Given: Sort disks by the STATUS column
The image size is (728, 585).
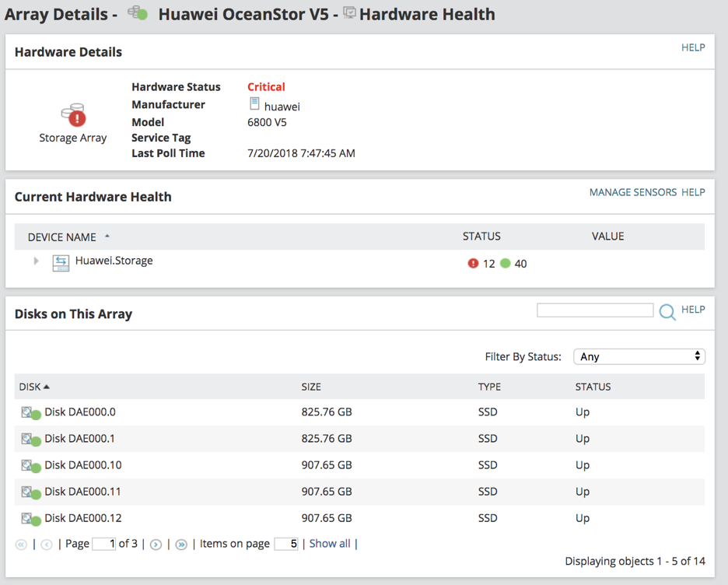Looking at the screenshot, I should tap(593, 387).
